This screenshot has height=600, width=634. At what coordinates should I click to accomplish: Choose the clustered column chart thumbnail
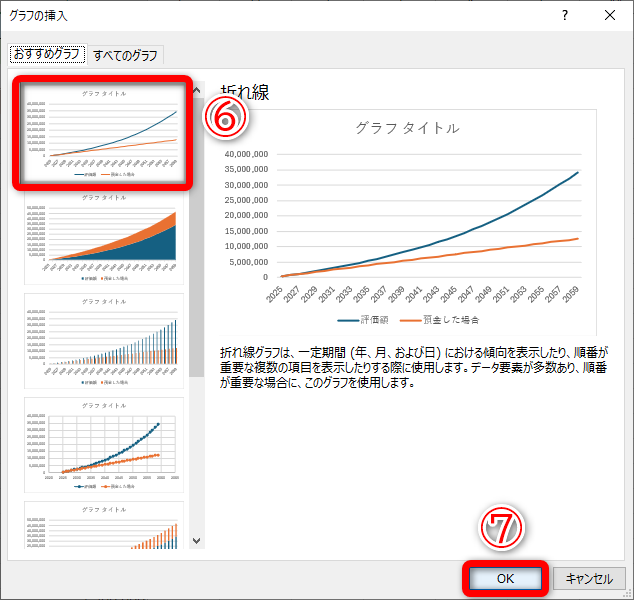[x=104, y=341]
